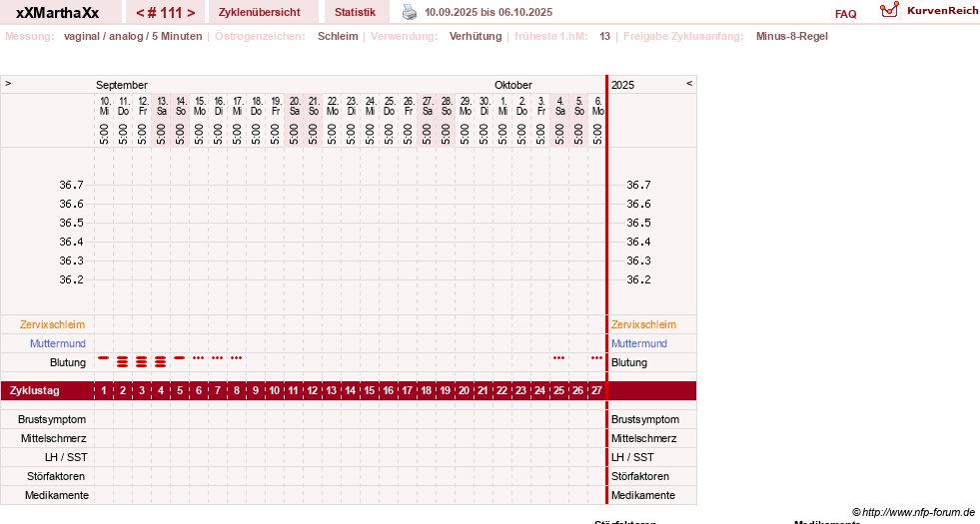Click the right Zervixschleim label

(x=643, y=324)
